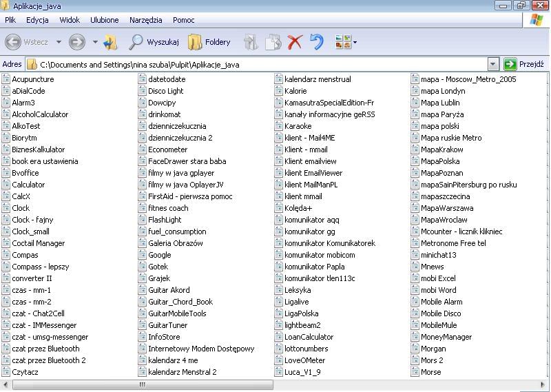551x392 pixels.
Task: Select file named czat - IMMessenger
Action: point(44,325)
